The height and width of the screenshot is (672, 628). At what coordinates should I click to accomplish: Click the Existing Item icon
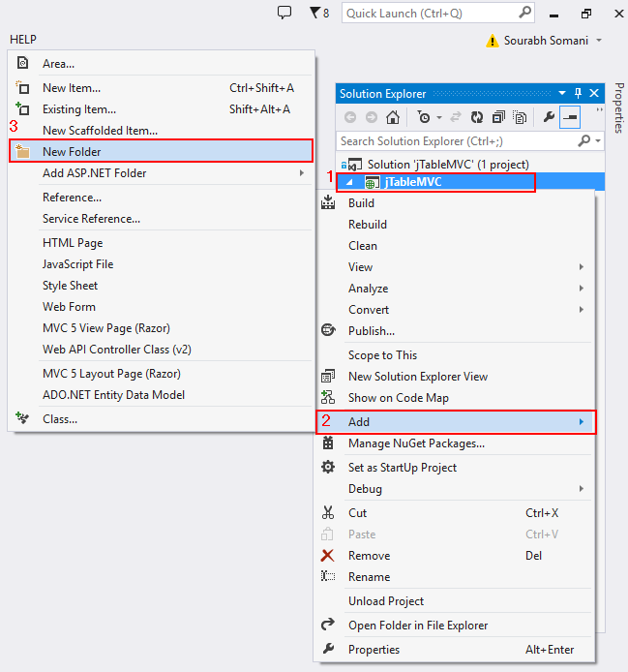tap(22, 108)
